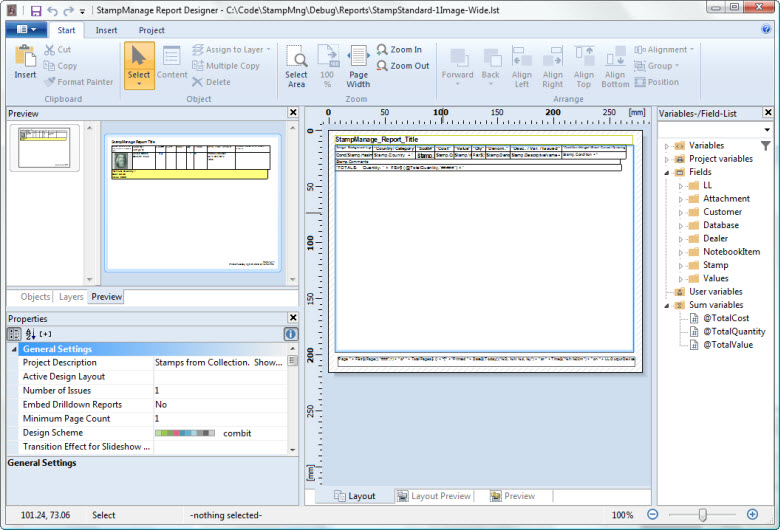This screenshot has height=530, width=780.
Task: Click the Align Top icon
Action: point(584,56)
